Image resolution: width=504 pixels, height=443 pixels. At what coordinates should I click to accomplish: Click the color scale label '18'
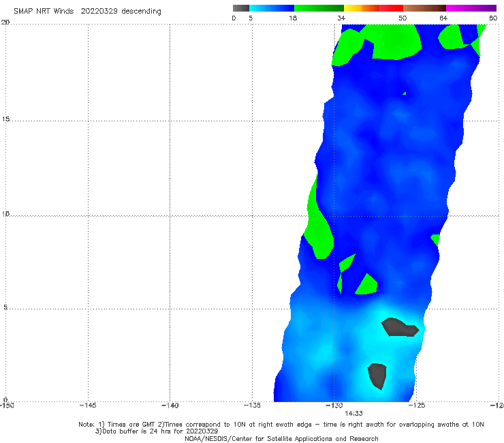pyautogui.click(x=293, y=18)
